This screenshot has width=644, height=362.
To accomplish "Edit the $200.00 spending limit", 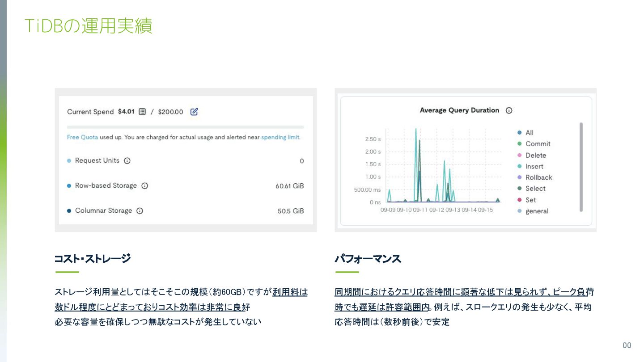I will 194,112.
